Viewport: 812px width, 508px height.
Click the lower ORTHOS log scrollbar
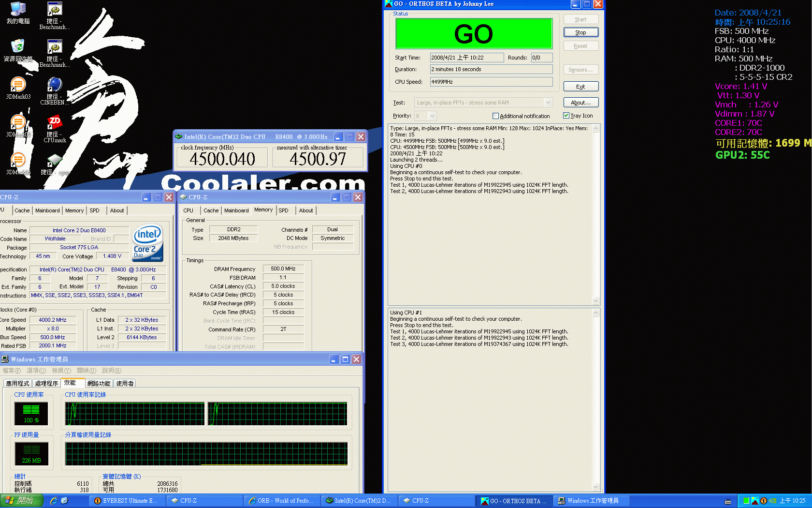click(596, 400)
